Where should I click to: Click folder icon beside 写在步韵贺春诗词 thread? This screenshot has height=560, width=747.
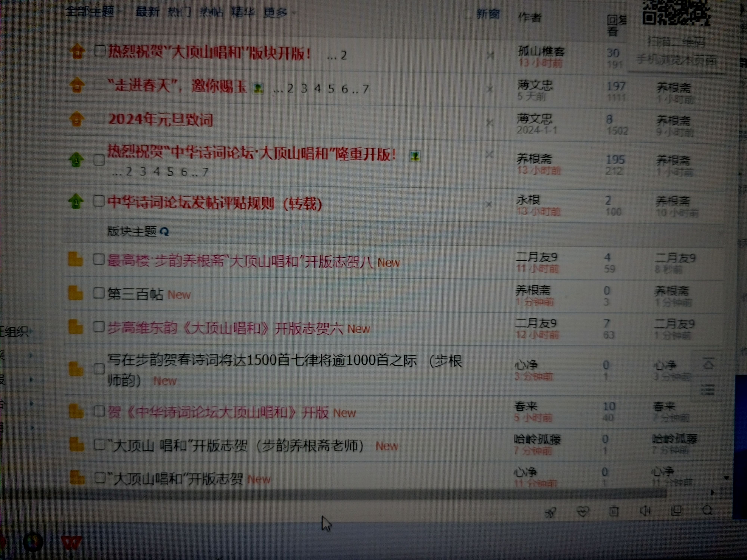click(76, 369)
